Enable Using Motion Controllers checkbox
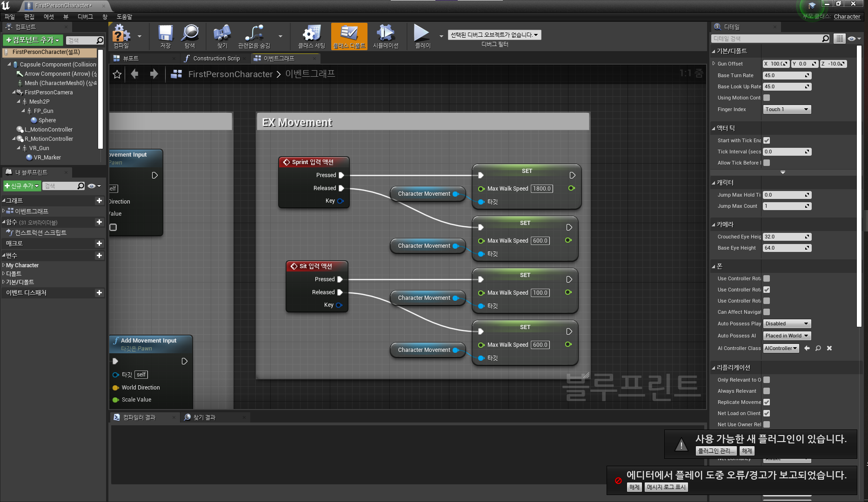This screenshot has width=868, height=502. pyautogui.click(x=767, y=98)
